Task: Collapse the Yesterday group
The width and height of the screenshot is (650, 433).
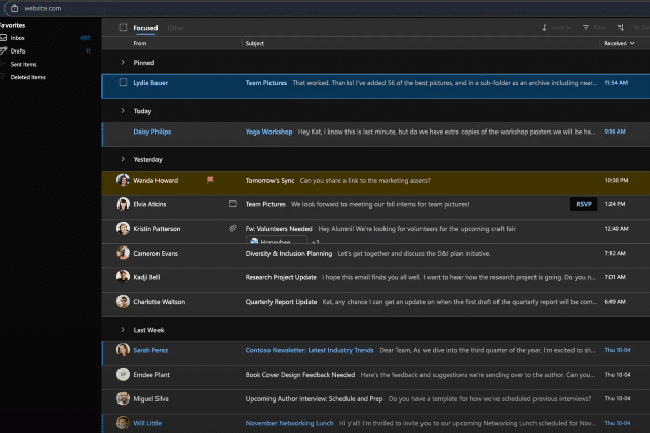Action: pos(123,159)
